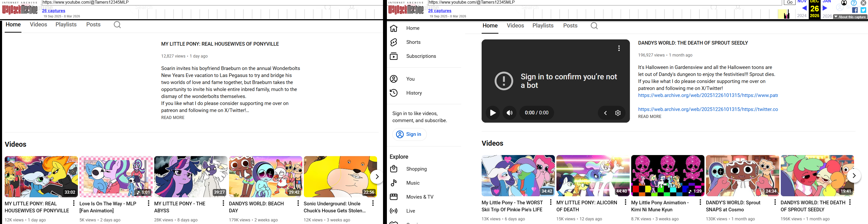Click the Subscriptions icon in the sidebar

pyautogui.click(x=394, y=56)
